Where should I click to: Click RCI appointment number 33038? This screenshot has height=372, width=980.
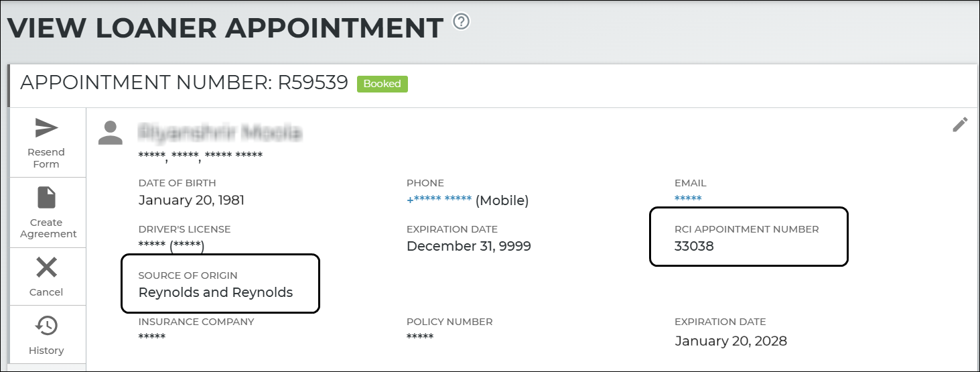694,246
